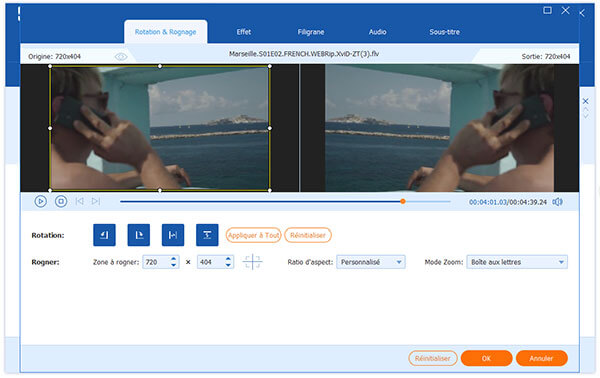Image resolution: width=600 pixels, height=378 pixels.
Task: Click top-center crop handle
Action: tap(160, 66)
